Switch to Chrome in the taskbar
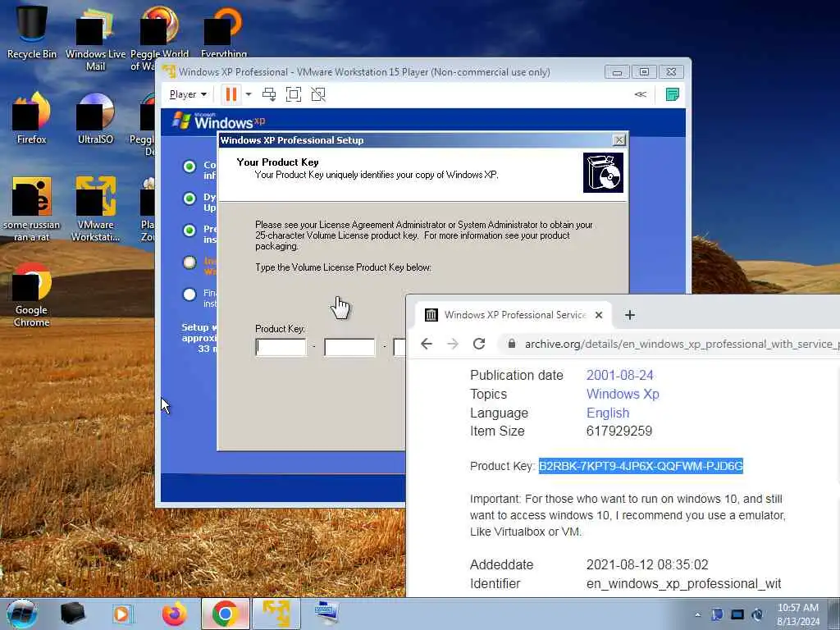The image size is (840, 630). tap(226, 614)
